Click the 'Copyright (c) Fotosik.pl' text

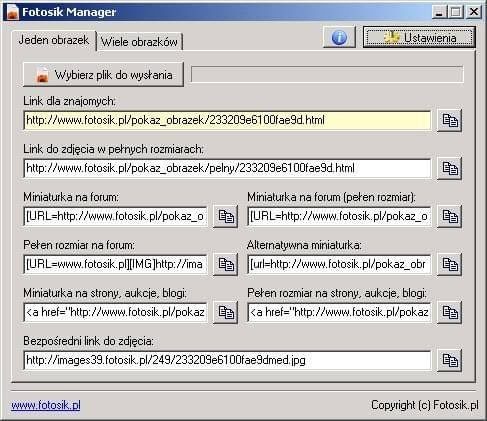click(425, 405)
